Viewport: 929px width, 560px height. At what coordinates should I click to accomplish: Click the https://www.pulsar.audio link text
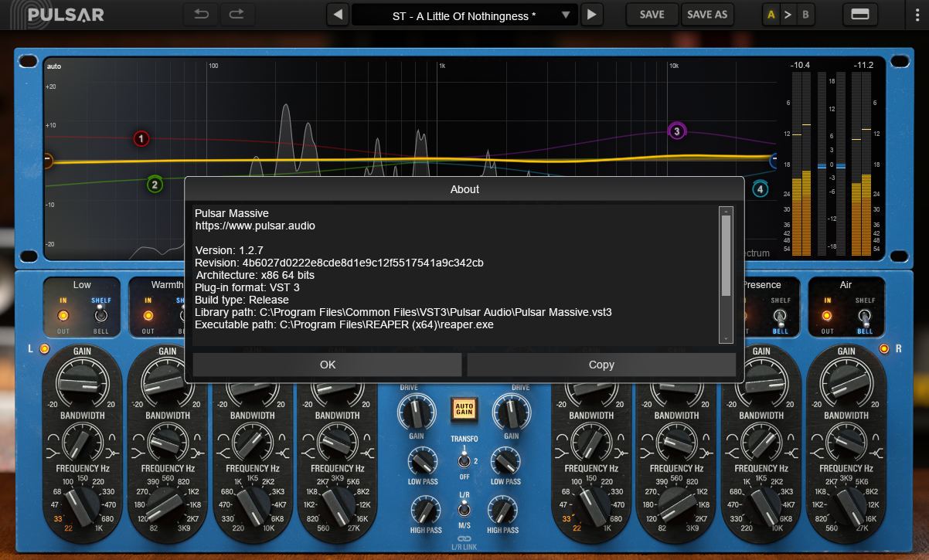pos(255,226)
